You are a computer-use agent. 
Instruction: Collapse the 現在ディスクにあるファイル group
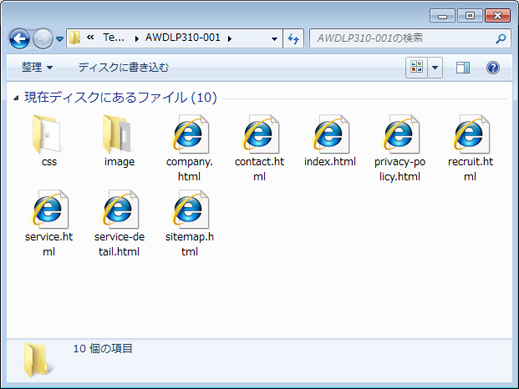16,98
